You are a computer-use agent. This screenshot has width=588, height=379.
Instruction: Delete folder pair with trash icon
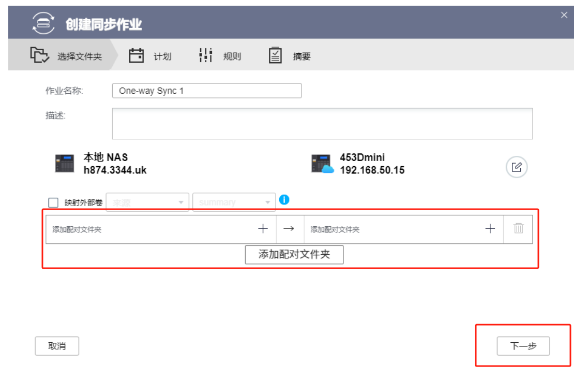pos(519,228)
